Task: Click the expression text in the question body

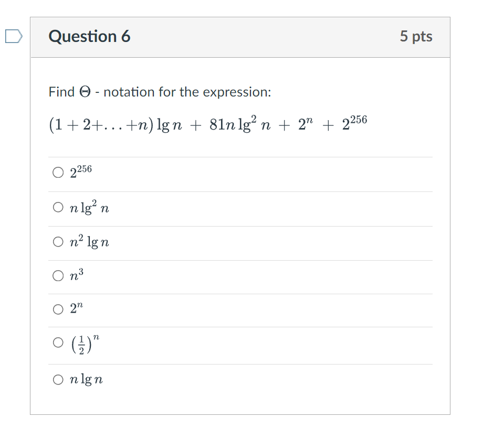Action: pyautogui.click(x=208, y=121)
